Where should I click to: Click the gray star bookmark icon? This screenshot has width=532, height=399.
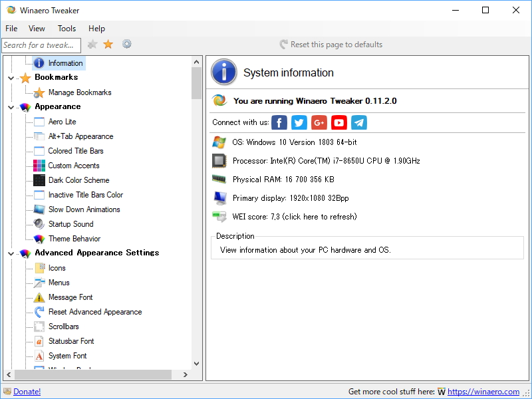92,44
